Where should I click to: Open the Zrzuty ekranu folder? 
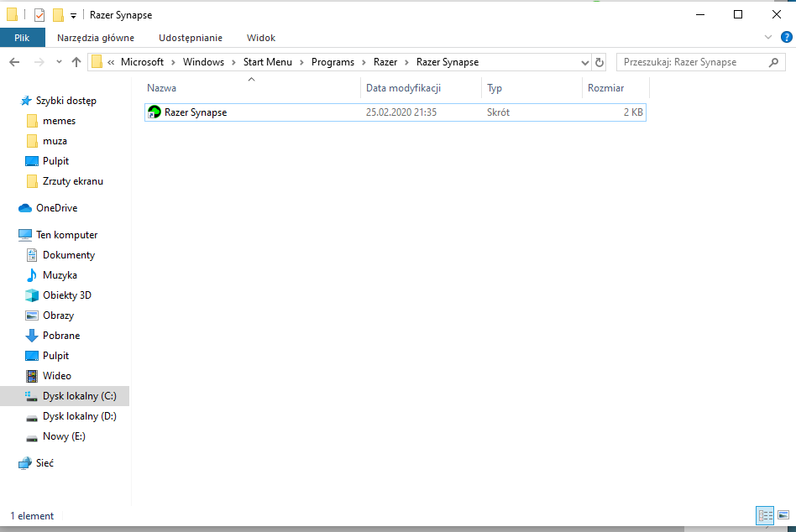click(x=72, y=181)
